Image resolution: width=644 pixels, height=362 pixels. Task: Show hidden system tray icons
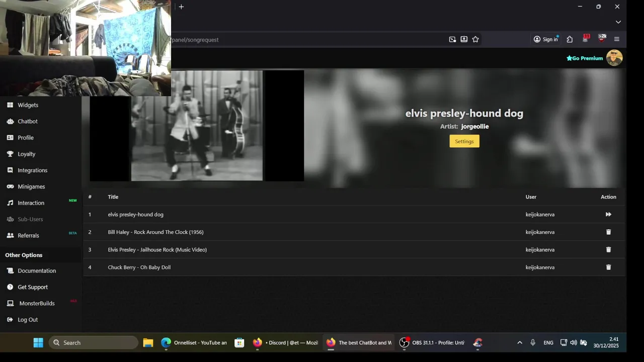[x=520, y=343]
